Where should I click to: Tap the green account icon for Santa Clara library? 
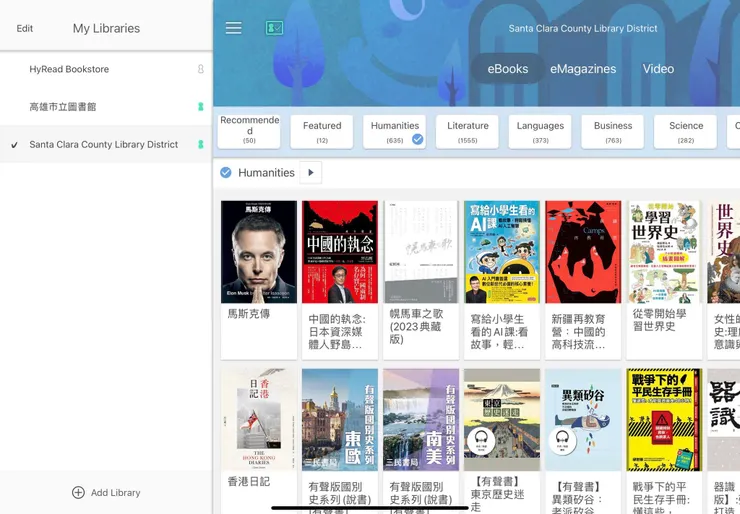201,144
